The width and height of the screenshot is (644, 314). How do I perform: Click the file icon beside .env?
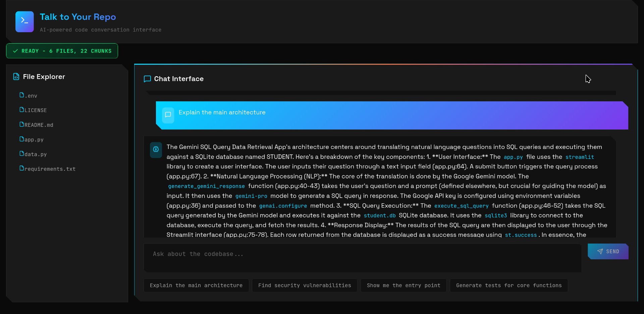(x=22, y=95)
